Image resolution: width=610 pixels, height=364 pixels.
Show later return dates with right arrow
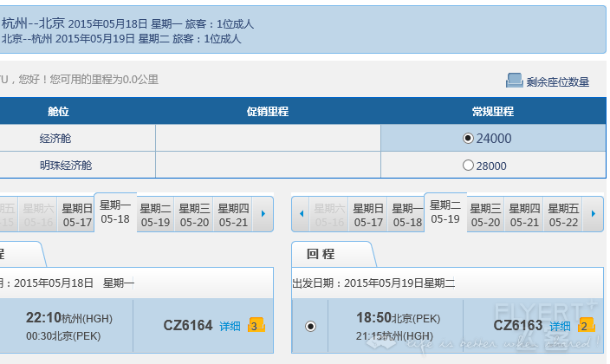coord(594,214)
